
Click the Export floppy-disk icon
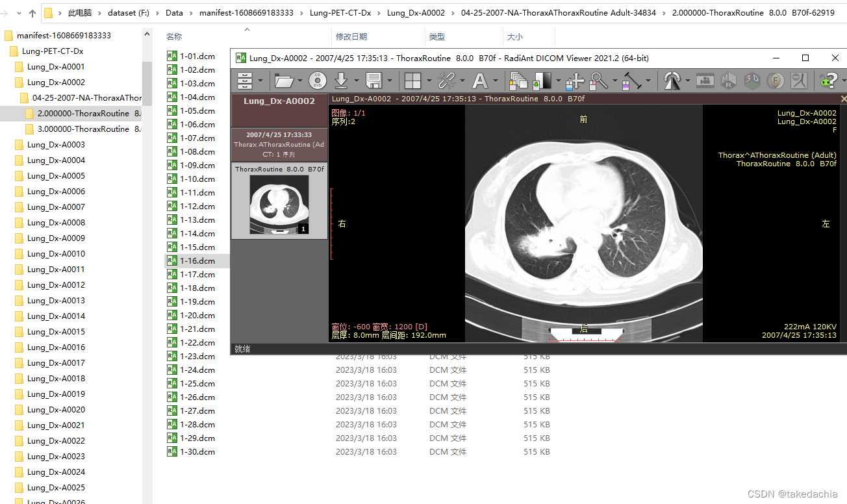[373, 81]
